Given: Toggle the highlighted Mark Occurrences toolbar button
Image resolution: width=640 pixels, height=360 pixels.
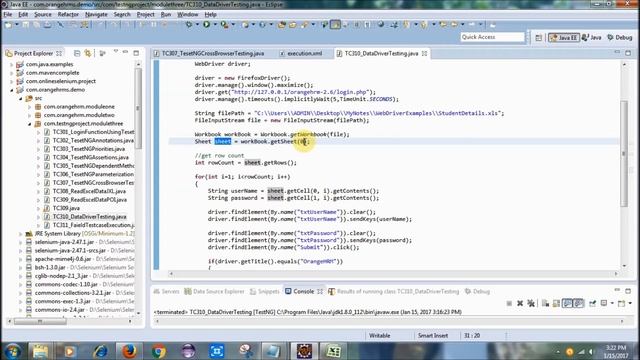Looking at the screenshot, I should tap(335, 25).
